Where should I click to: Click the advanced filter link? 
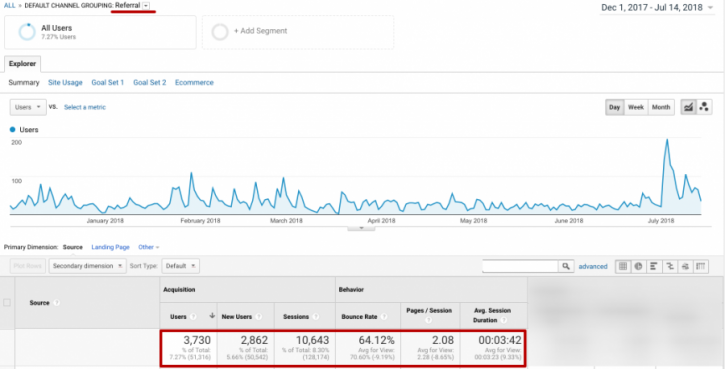593,266
